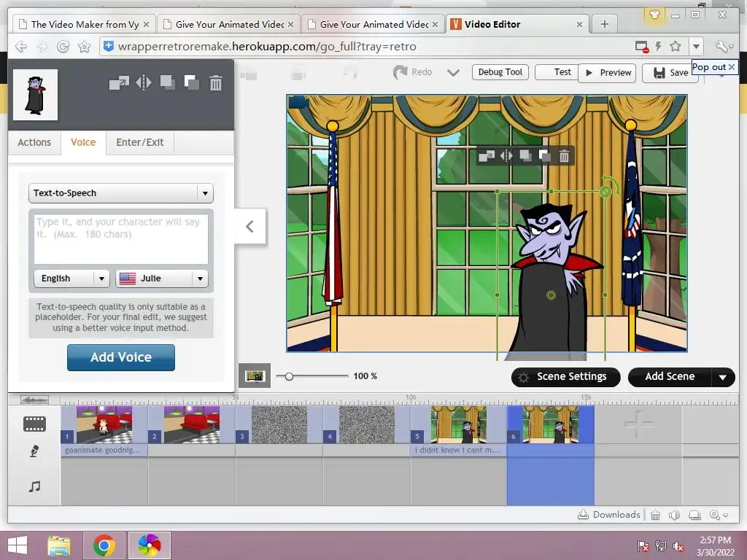Screen dimensions: 747x560
Task: Click the film strip scene track icon
Action: click(35, 424)
